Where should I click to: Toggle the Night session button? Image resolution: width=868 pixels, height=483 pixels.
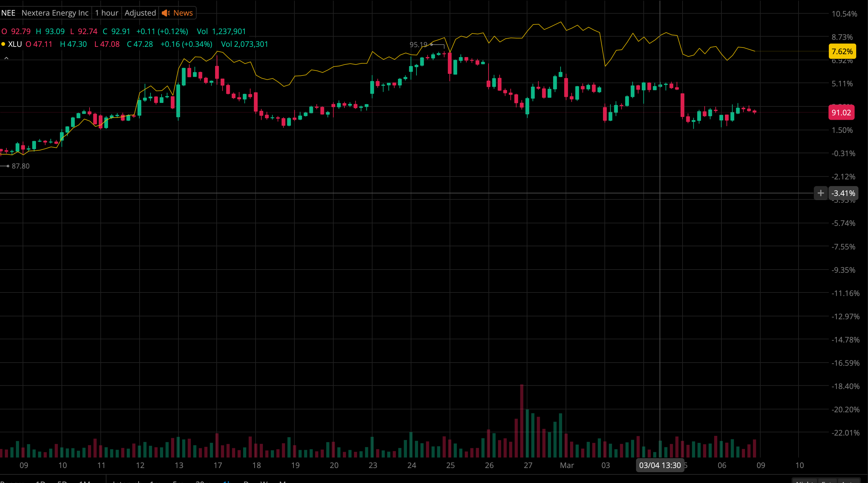pyautogui.click(x=805, y=482)
